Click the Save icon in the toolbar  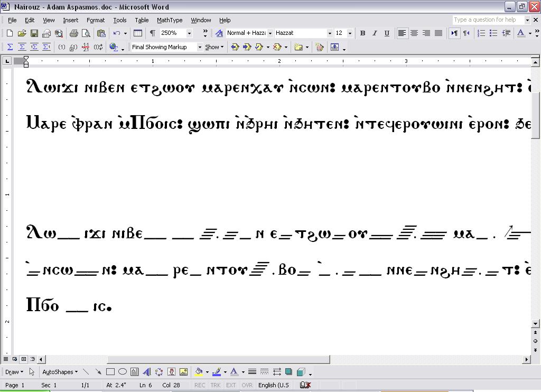34,33
